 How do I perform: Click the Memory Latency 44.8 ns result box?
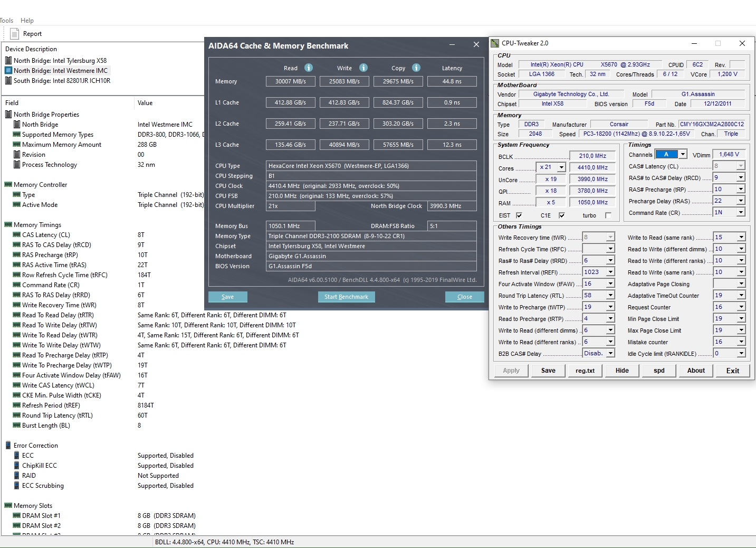coord(452,81)
